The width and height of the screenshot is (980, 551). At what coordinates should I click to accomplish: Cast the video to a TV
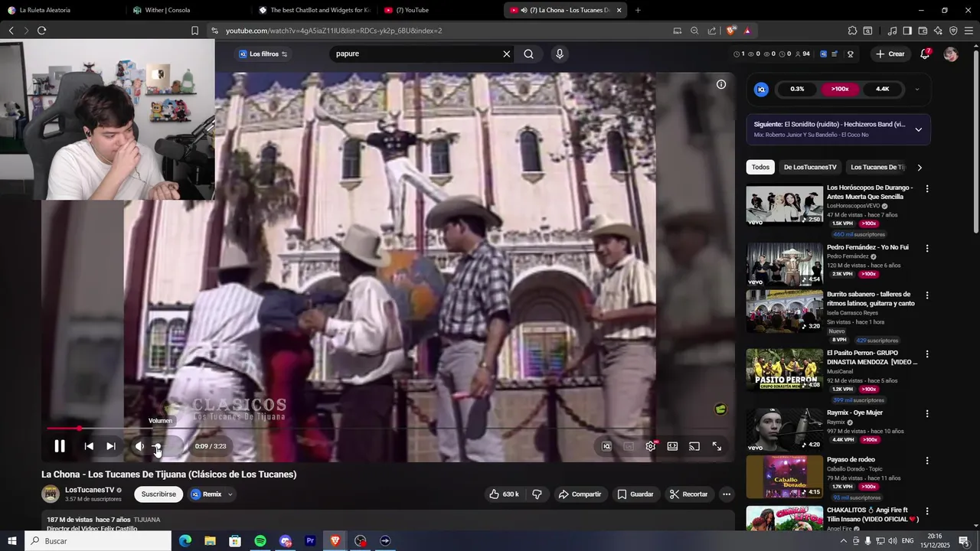pos(694,446)
